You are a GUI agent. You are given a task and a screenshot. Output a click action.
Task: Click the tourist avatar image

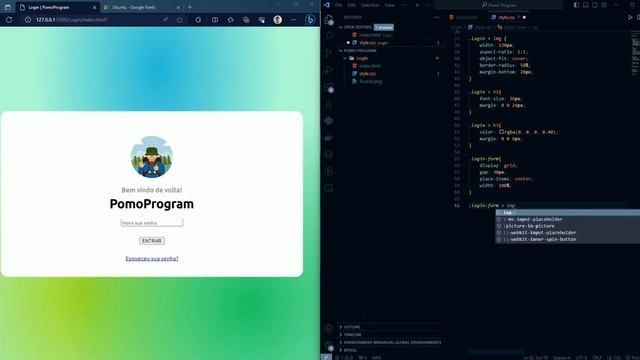click(151, 157)
